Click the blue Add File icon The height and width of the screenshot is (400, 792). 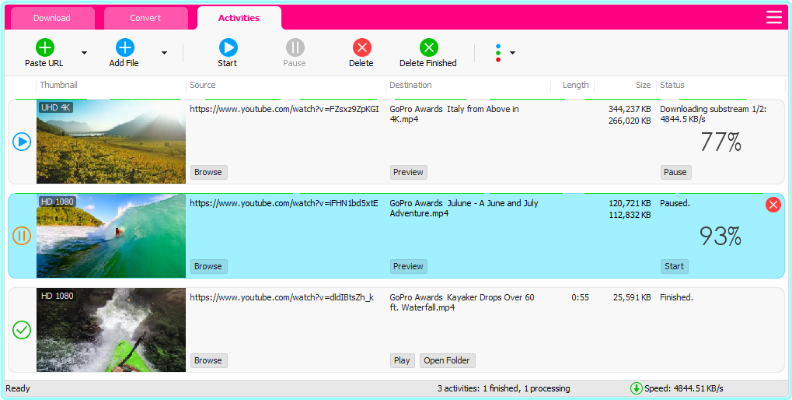tap(124, 47)
